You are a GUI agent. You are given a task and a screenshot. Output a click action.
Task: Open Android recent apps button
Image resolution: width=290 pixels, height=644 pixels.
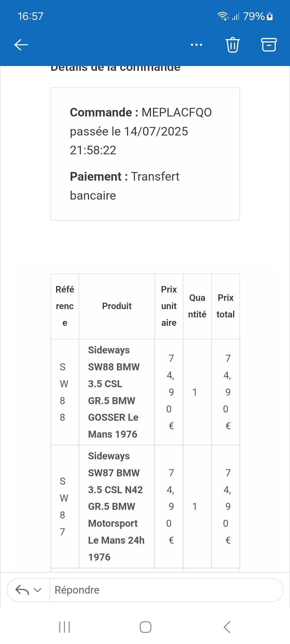64,627
